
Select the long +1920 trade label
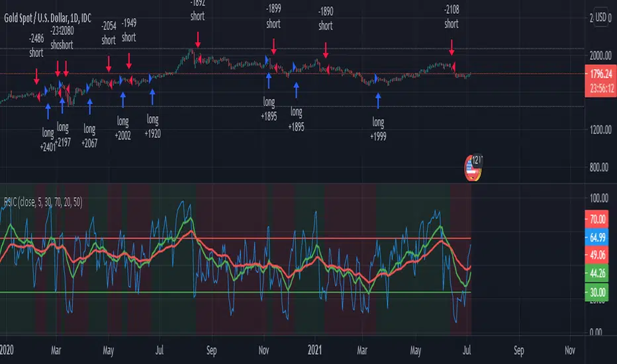tap(152, 126)
